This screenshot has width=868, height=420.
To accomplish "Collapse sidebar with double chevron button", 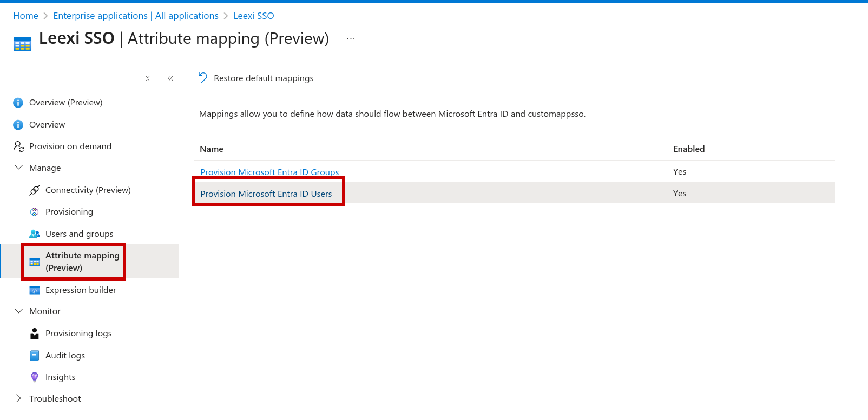I will pos(170,78).
